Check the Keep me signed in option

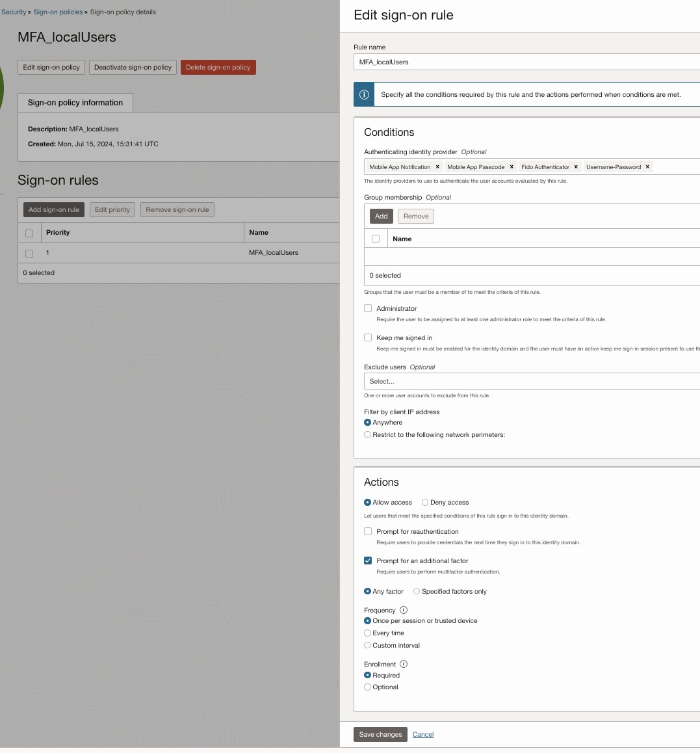click(368, 337)
